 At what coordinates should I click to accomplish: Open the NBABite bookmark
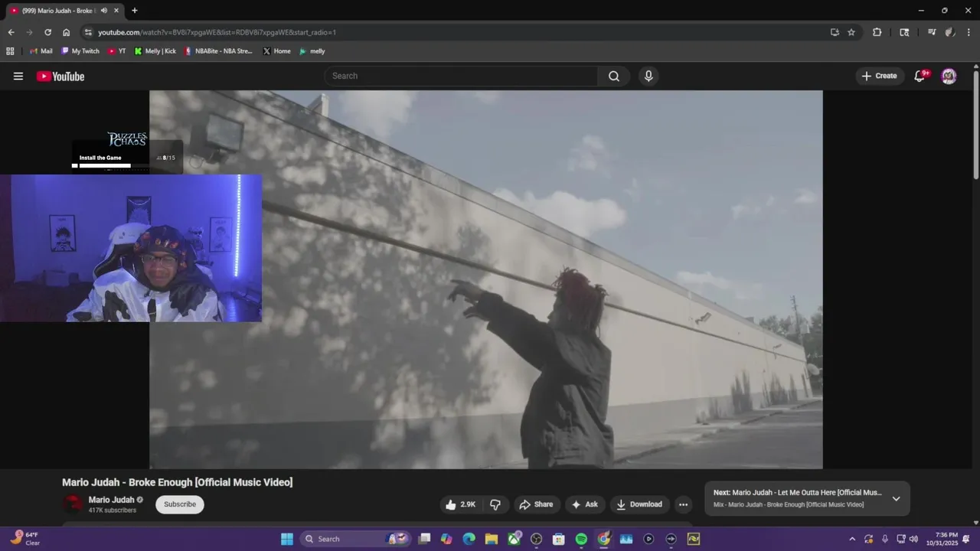point(218,51)
